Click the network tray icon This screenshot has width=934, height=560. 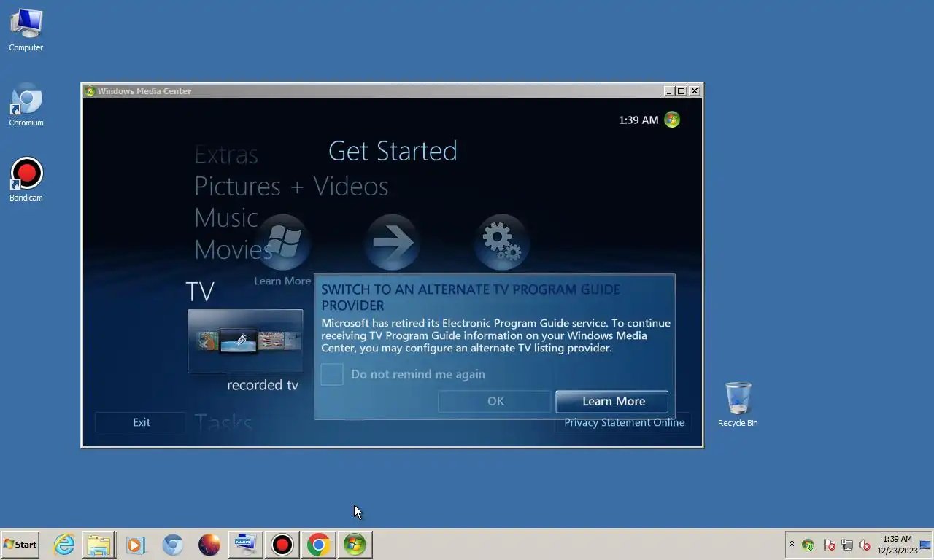click(x=847, y=545)
